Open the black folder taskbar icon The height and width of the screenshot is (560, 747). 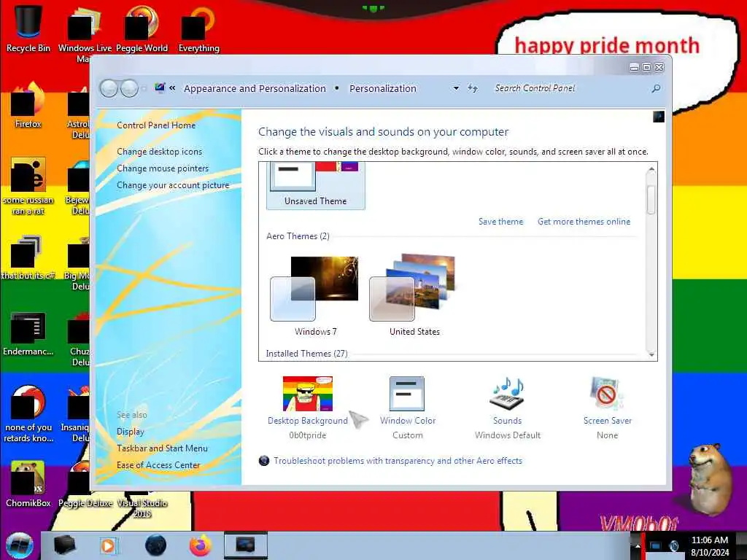point(64,545)
